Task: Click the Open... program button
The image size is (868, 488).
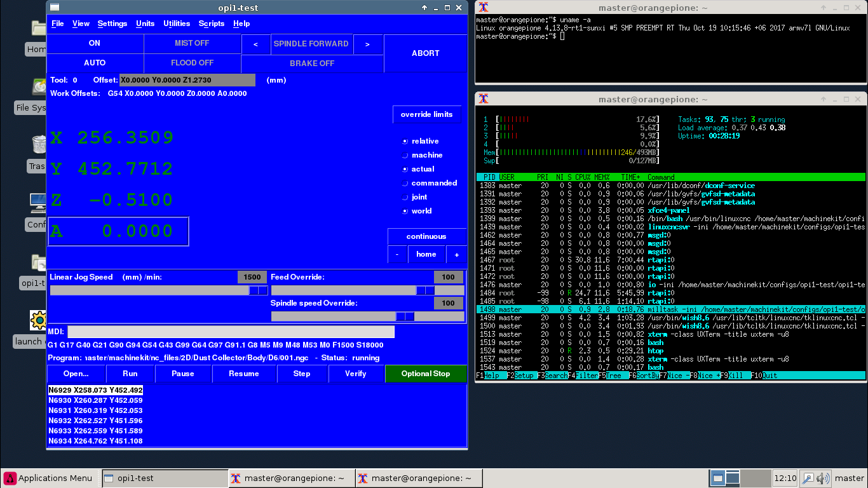Action: click(76, 374)
